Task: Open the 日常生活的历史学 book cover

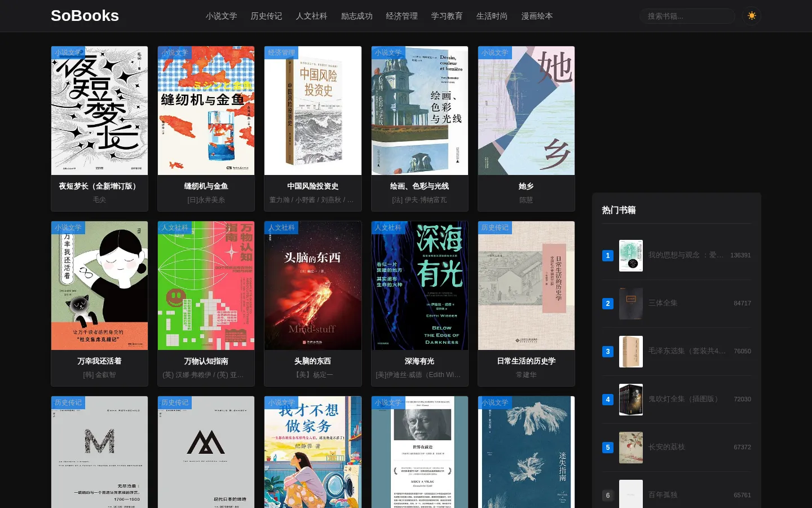Action: [526, 286]
